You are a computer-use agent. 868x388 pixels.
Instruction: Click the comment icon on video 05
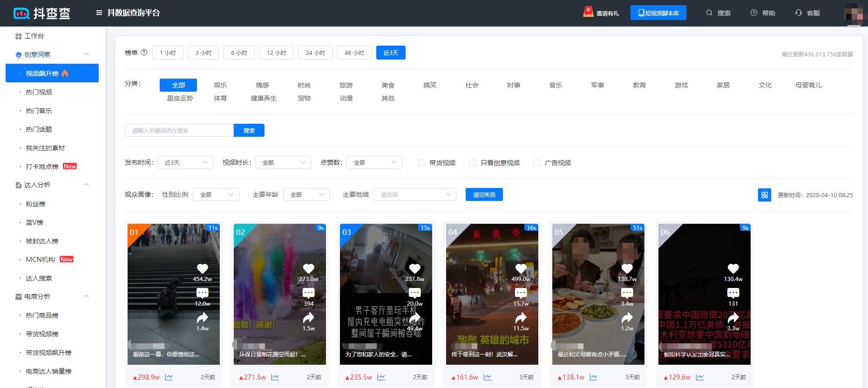627,293
